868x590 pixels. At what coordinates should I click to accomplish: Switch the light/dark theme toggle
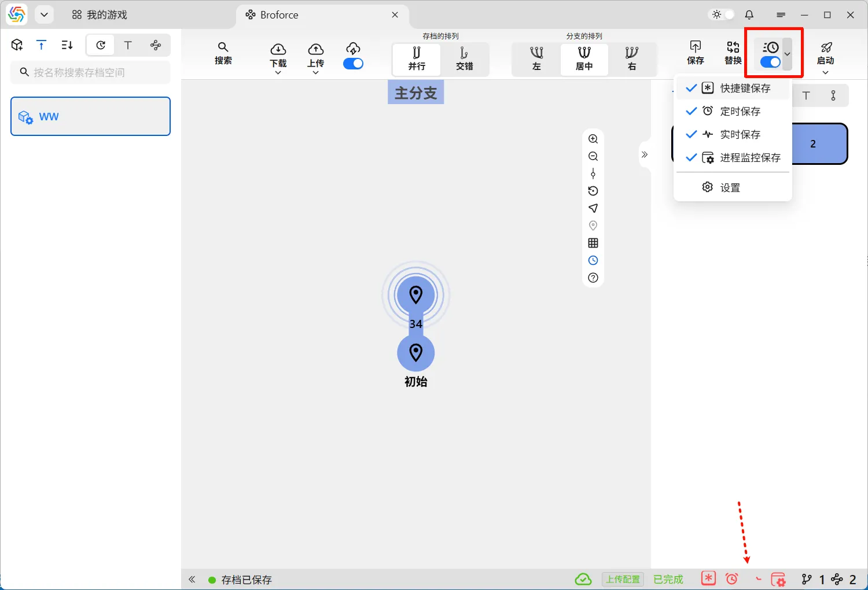(x=722, y=14)
